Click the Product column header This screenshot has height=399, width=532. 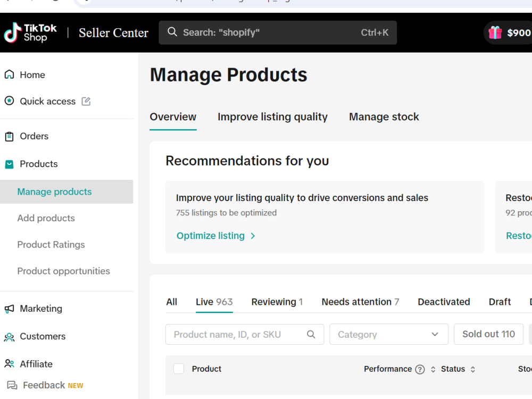click(x=206, y=369)
